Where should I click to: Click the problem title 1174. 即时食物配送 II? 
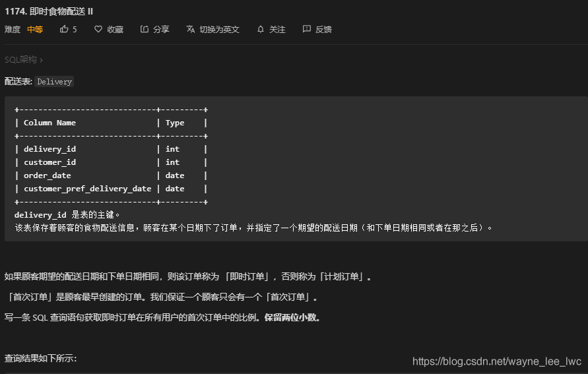click(x=49, y=11)
